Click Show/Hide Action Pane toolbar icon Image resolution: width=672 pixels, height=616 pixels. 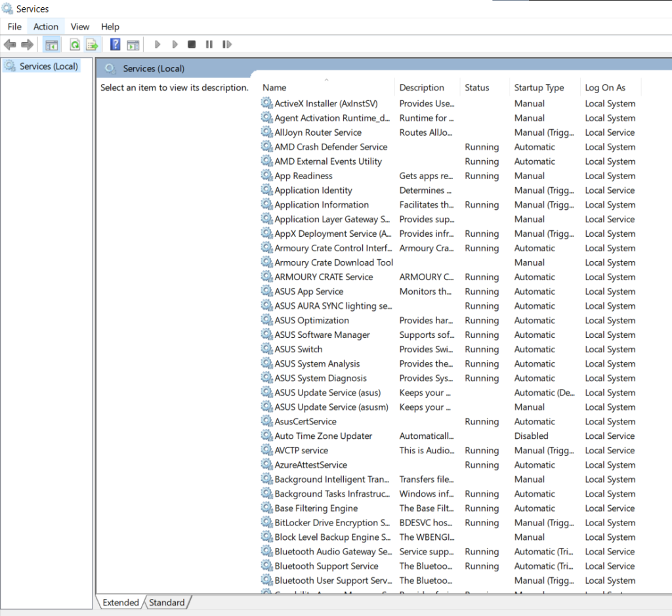point(133,45)
